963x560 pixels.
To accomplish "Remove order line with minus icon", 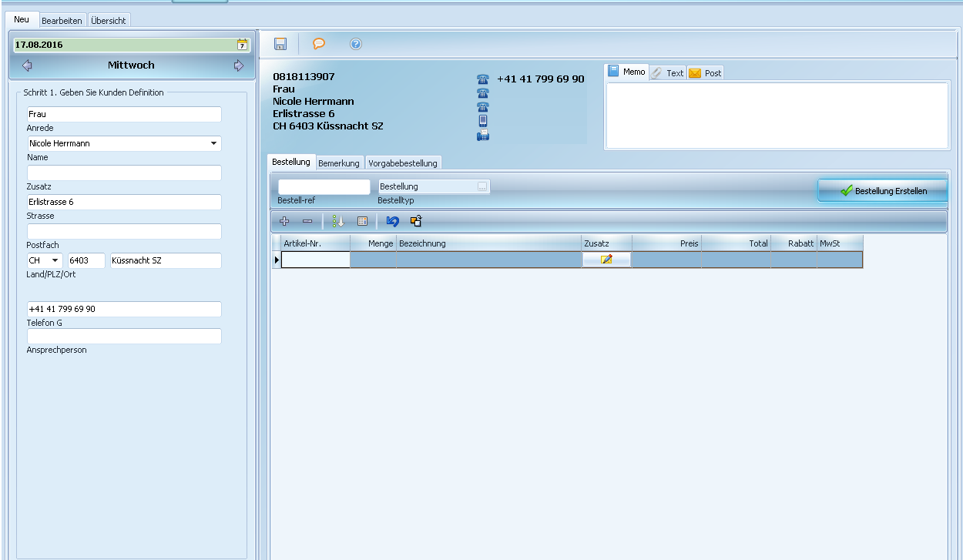I will click(x=307, y=221).
